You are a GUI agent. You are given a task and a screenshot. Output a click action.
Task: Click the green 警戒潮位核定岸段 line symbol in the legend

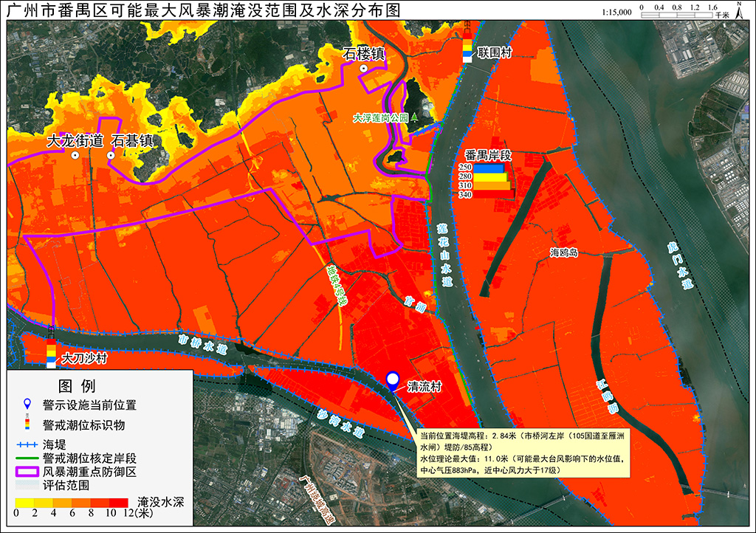[x=27, y=458]
